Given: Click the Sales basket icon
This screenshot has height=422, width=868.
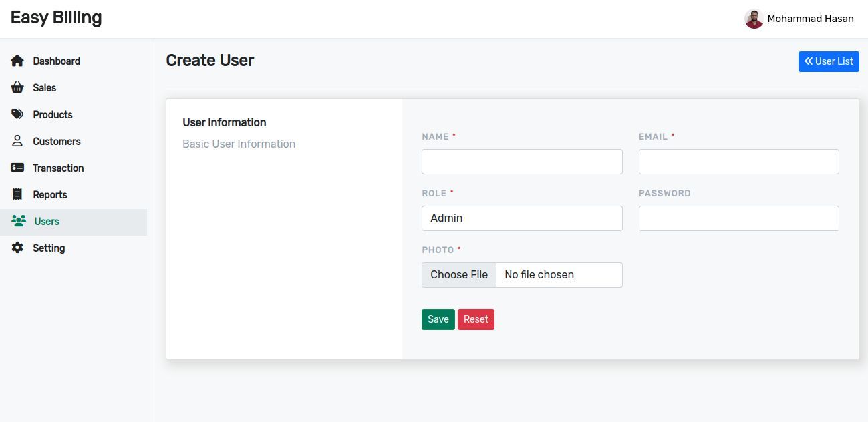Looking at the screenshot, I should [17, 87].
